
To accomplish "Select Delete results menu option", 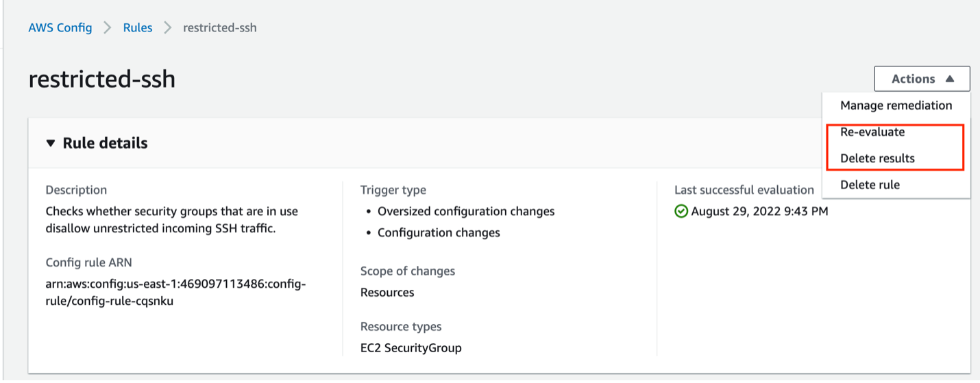I will click(877, 158).
